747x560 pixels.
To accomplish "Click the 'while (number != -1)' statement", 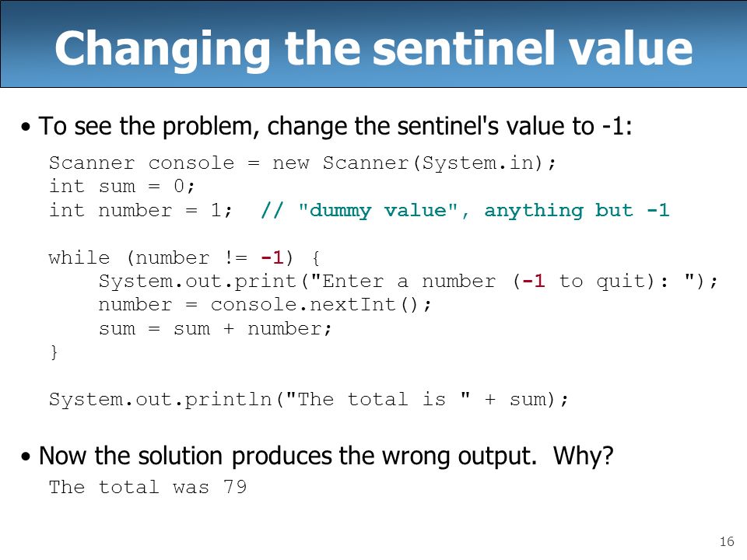I will 184,258.
